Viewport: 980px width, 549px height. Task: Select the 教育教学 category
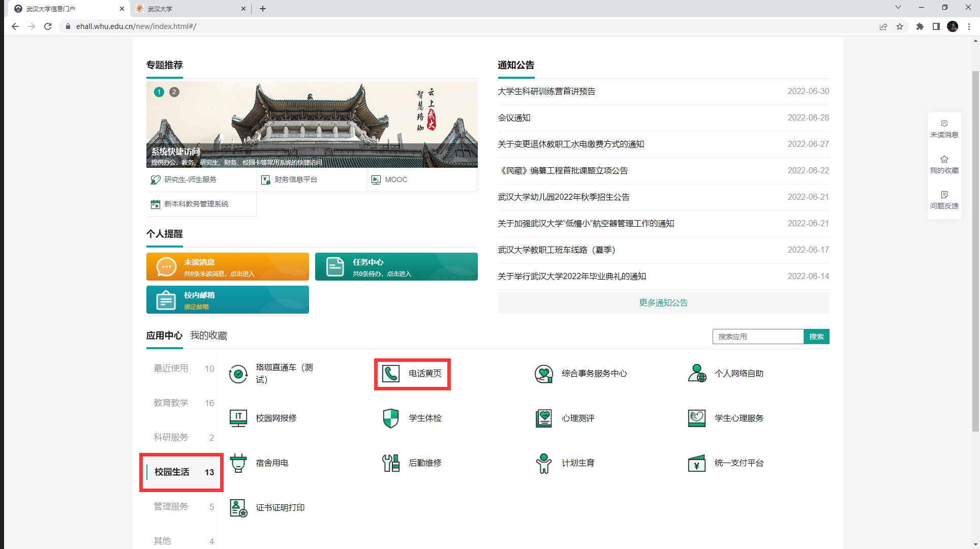click(x=171, y=403)
